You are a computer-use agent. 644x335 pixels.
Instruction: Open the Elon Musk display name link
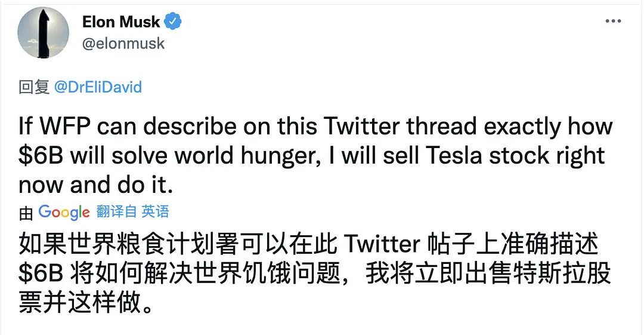pyautogui.click(x=121, y=22)
